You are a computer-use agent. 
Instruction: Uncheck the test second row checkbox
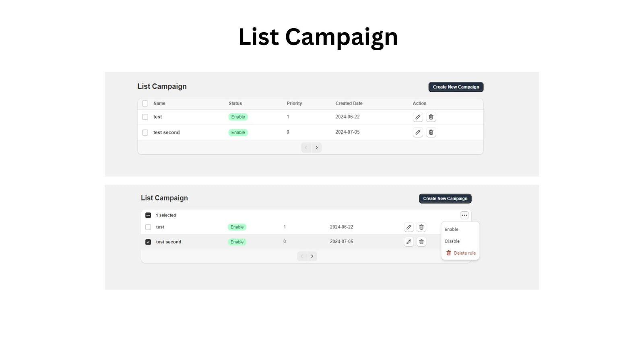pyautogui.click(x=148, y=242)
